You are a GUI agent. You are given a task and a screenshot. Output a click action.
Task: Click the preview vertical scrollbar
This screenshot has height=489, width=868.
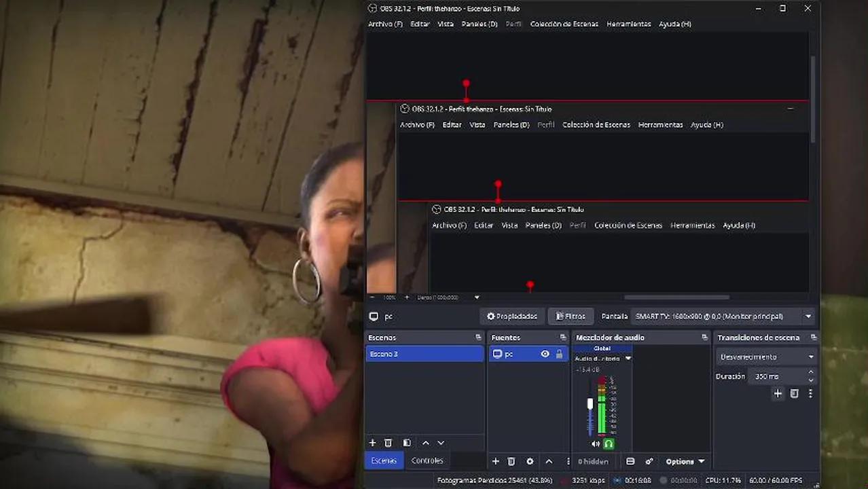pyautogui.click(x=813, y=98)
